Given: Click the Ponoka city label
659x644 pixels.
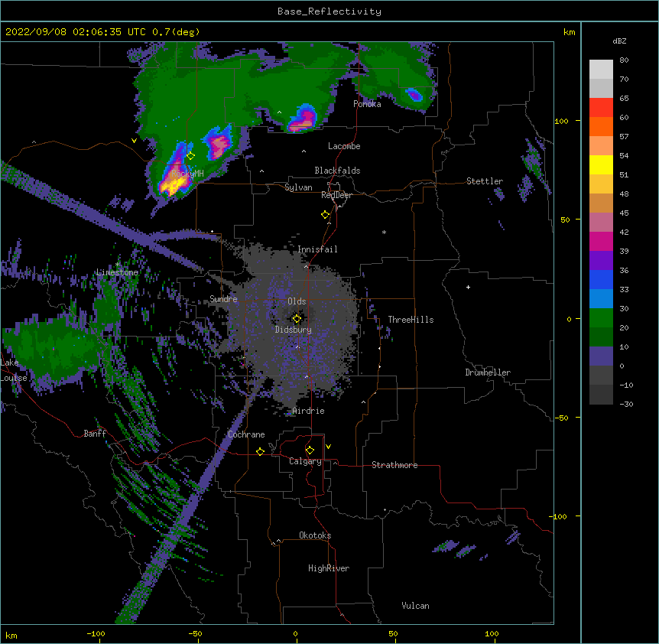Looking at the screenshot, I should pos(367,104).
